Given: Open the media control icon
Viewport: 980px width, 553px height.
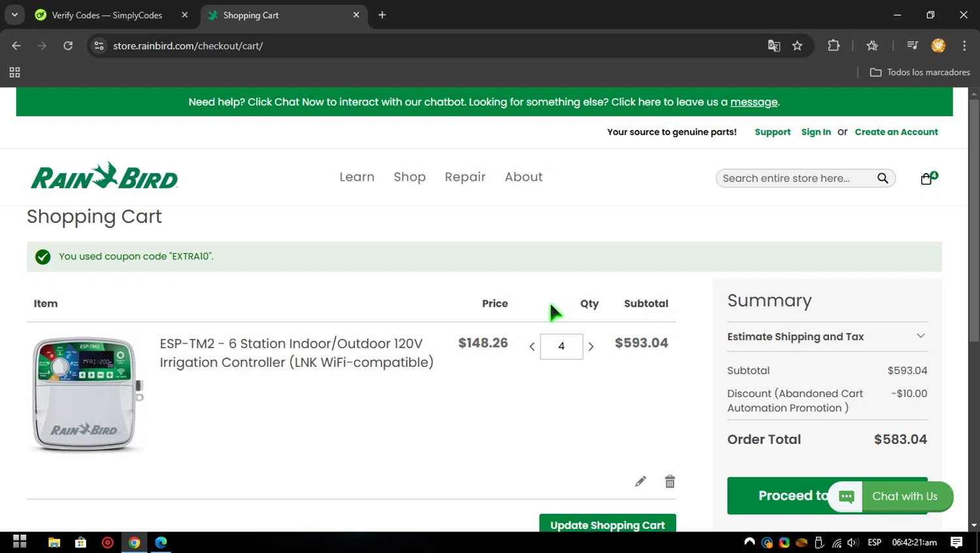Looking at the screenshot, I should [x=913, y=46].
